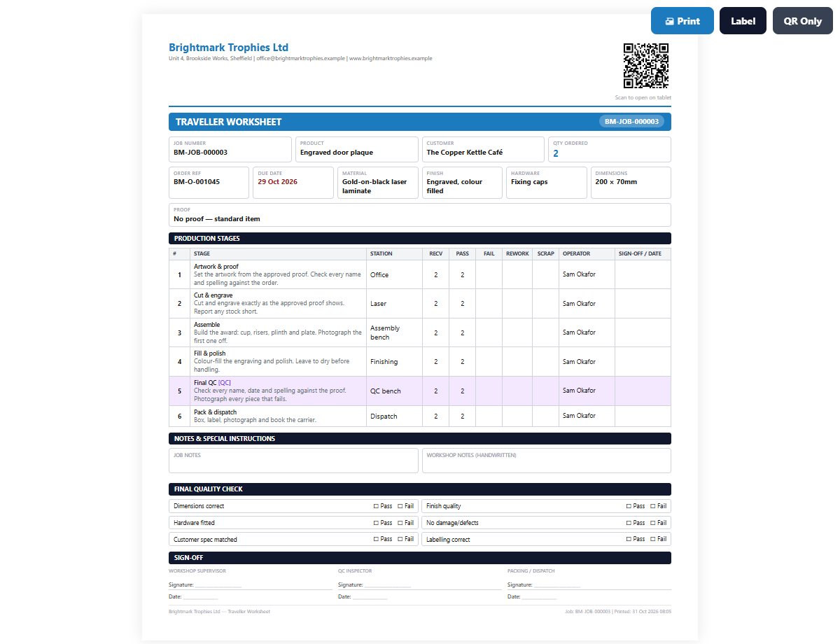The height and width of the screenshot is (644, 840).
Task: Click the Job Notes box
Action: pyautogui.click(x=293, y=461)
